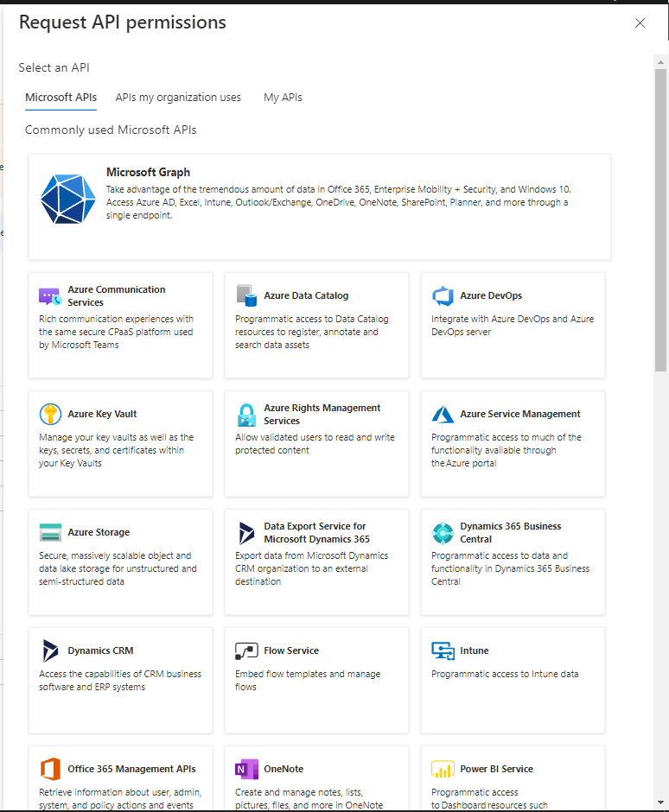Click the Dynamics 365 Business Central icon
Screen dimensions: 669x812
(x=443, y=533)
